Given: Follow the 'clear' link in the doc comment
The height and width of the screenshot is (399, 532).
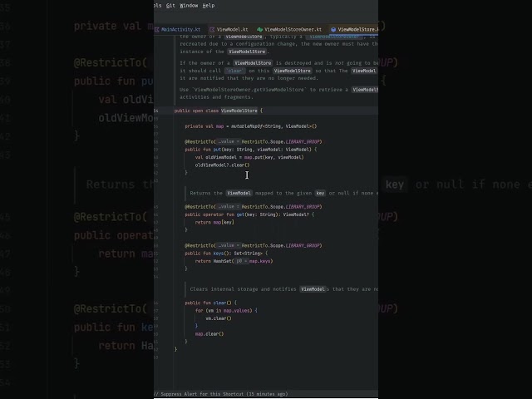Looking at the screenshot, I should [234, 71].
